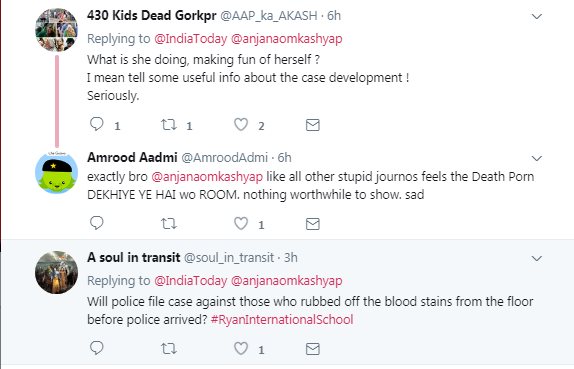Like the tweet by @soul_in_transit

(241, 348)
